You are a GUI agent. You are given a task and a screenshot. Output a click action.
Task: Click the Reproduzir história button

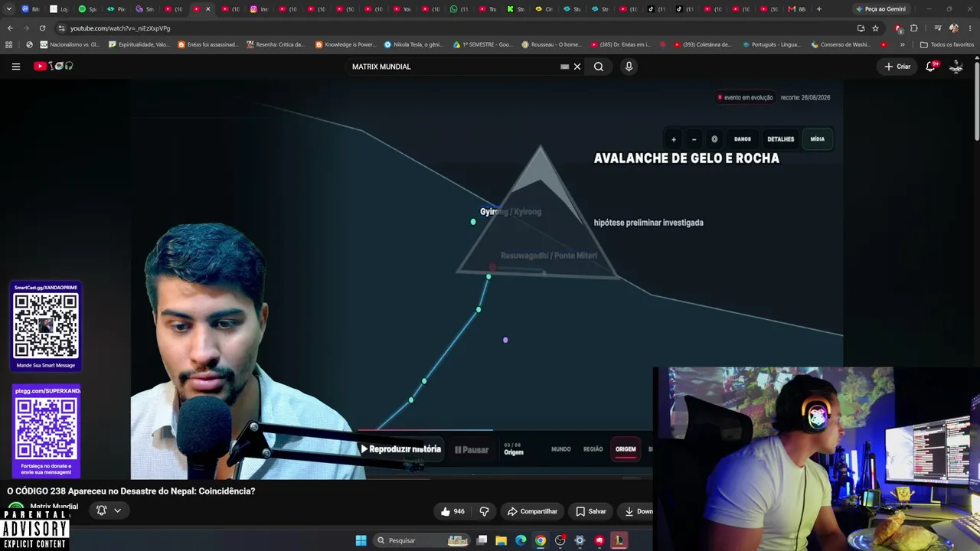[400, 449]
